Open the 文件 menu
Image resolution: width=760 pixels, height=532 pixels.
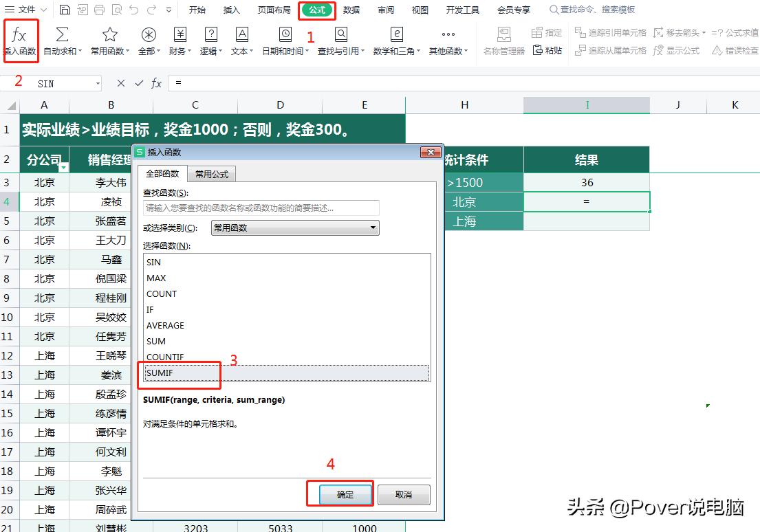click(x=25, y=10)
